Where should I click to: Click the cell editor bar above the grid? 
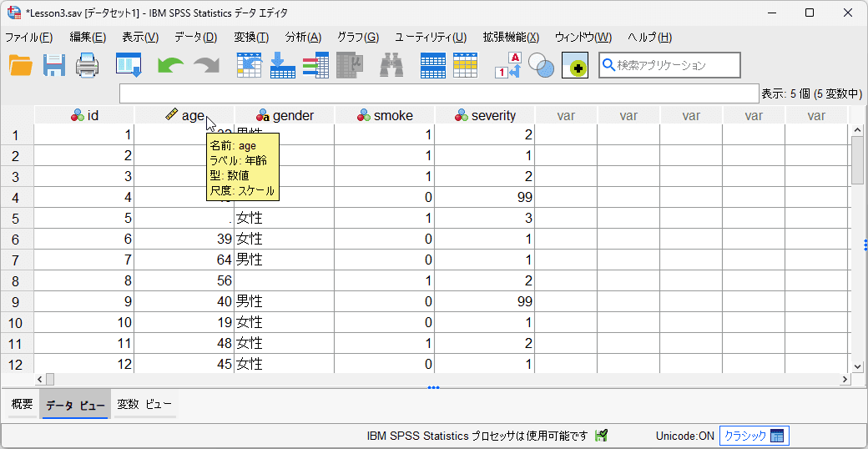coord(439,93)
